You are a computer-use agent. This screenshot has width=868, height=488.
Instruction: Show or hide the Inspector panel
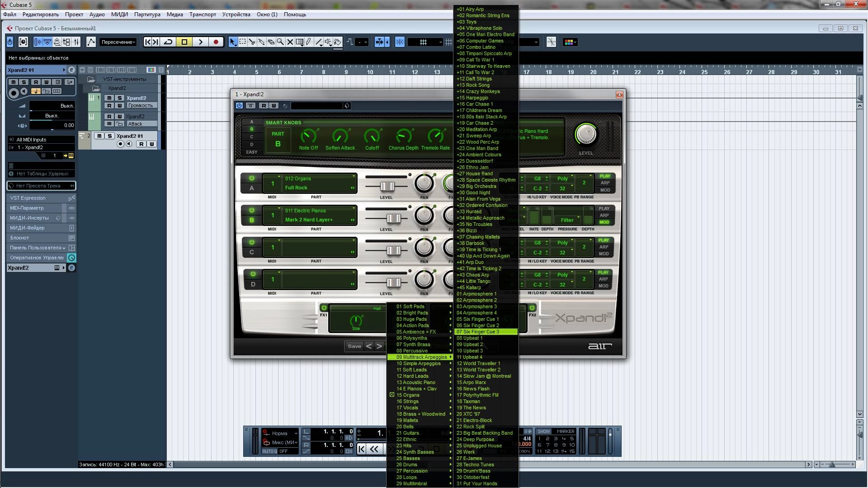tap(38, 42)
